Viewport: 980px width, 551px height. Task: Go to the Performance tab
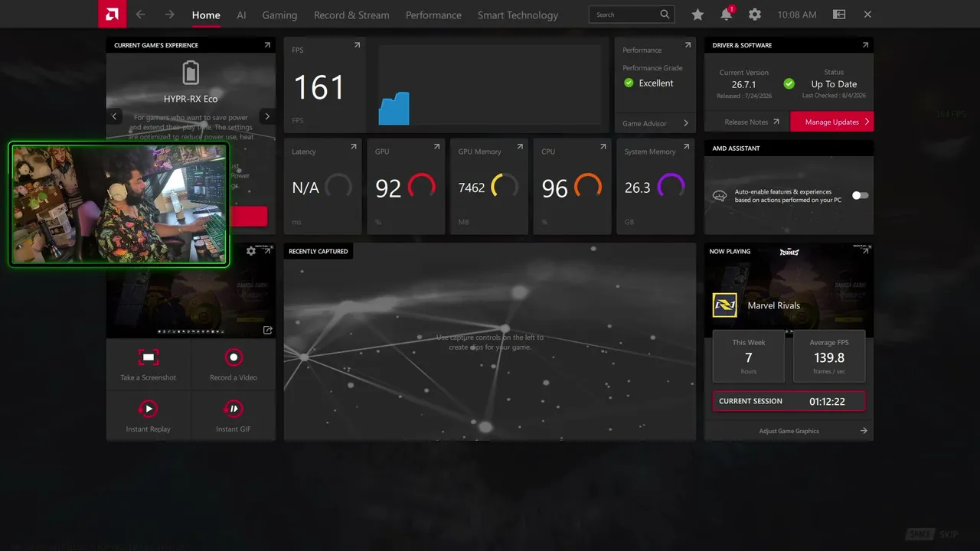point(433,15)
